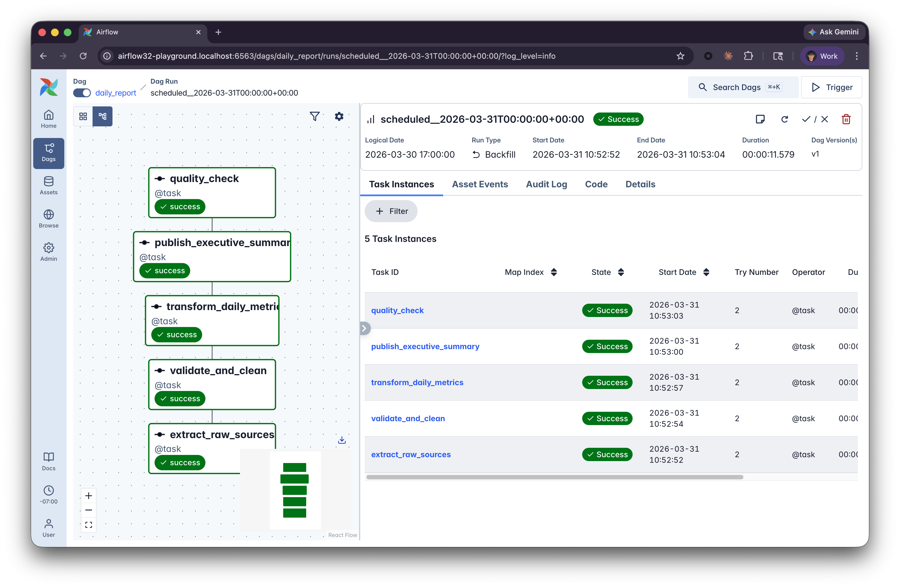The image size is (900, 588).
Task: Click the graph minimap
Action: (295, 490)
